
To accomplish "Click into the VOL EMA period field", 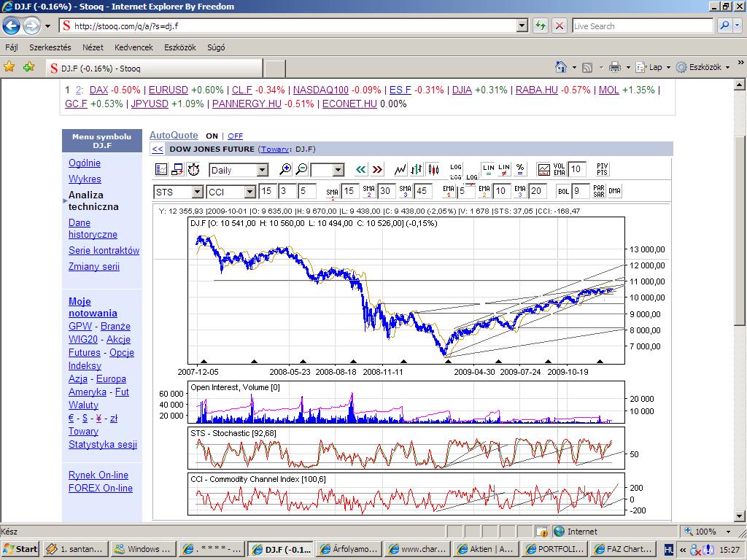I will (577, 169).
